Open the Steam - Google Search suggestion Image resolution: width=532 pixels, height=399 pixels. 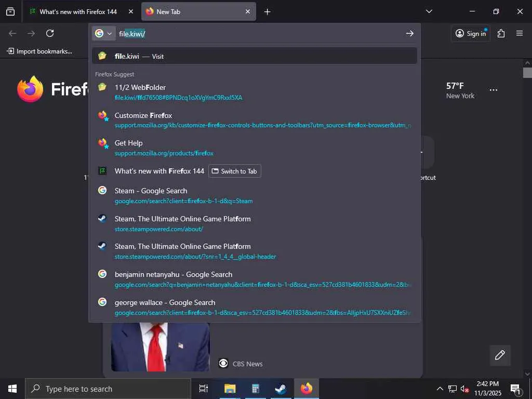tap(255, 196)
